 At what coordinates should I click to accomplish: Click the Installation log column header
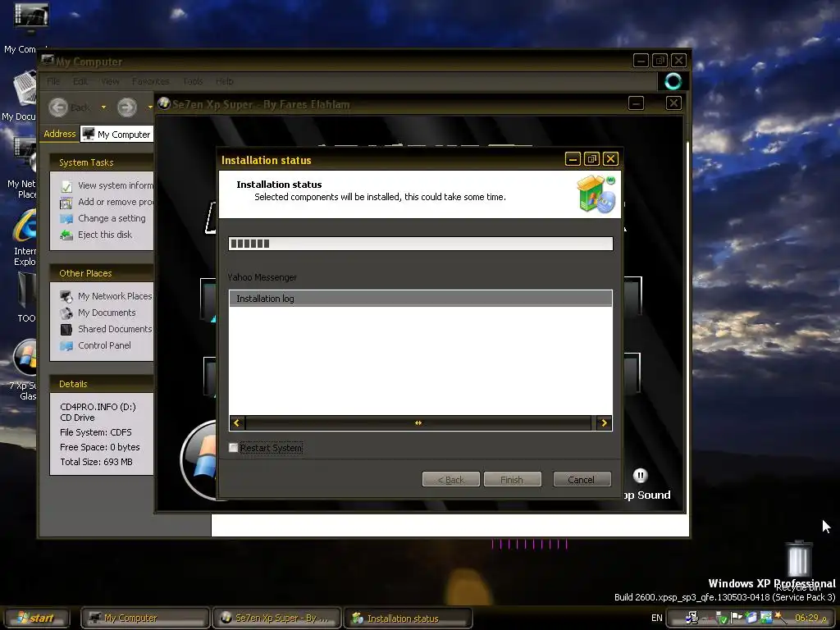coord(421,299)
